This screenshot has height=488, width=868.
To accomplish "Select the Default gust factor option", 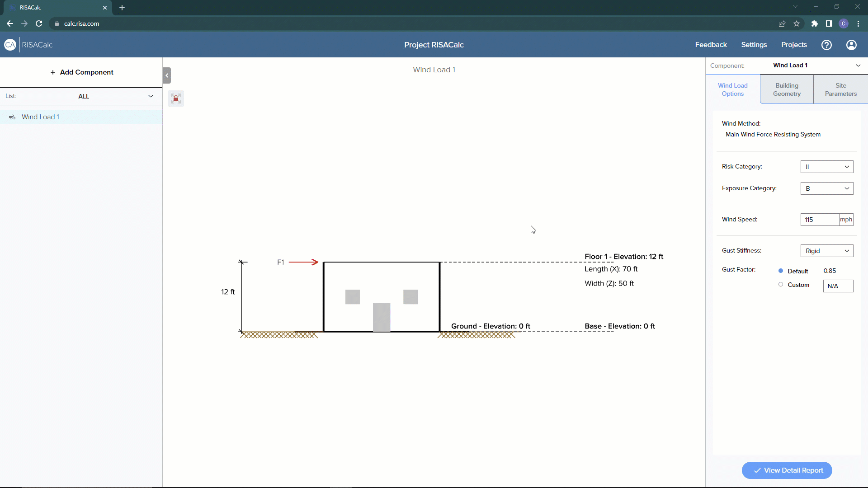I will tap(780, 271).
